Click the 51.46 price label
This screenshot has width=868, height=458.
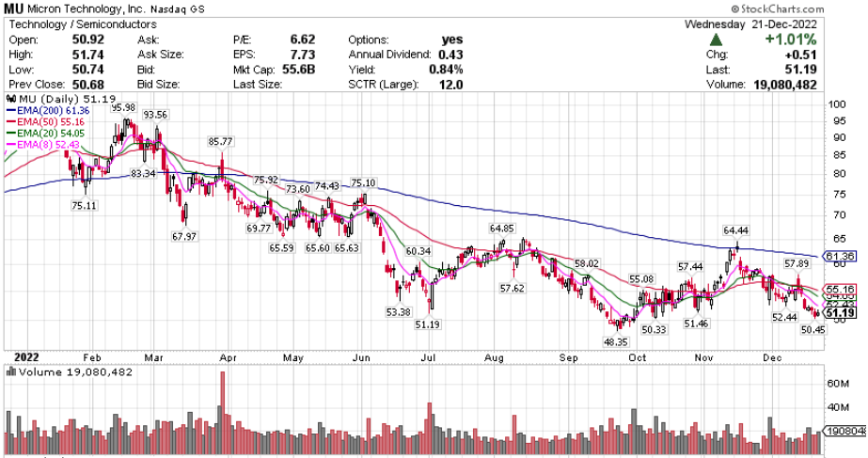click(x=696, y=324)
